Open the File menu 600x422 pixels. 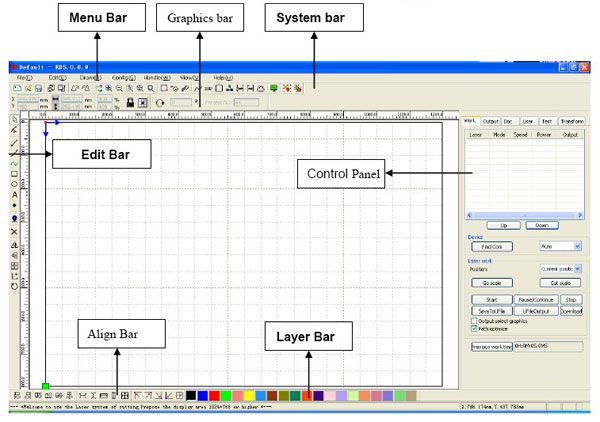tap(24, 78)
